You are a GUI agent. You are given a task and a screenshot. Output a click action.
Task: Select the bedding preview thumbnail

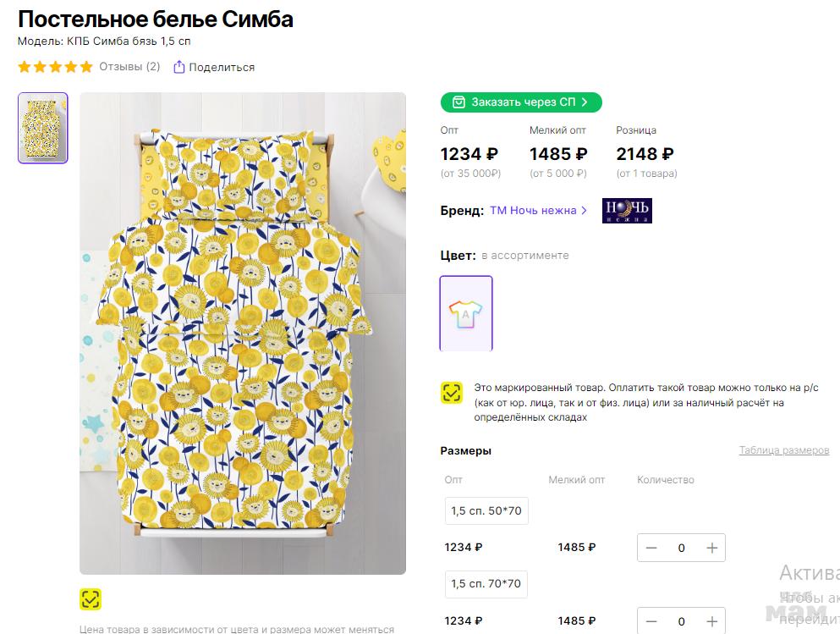[42, 128]
